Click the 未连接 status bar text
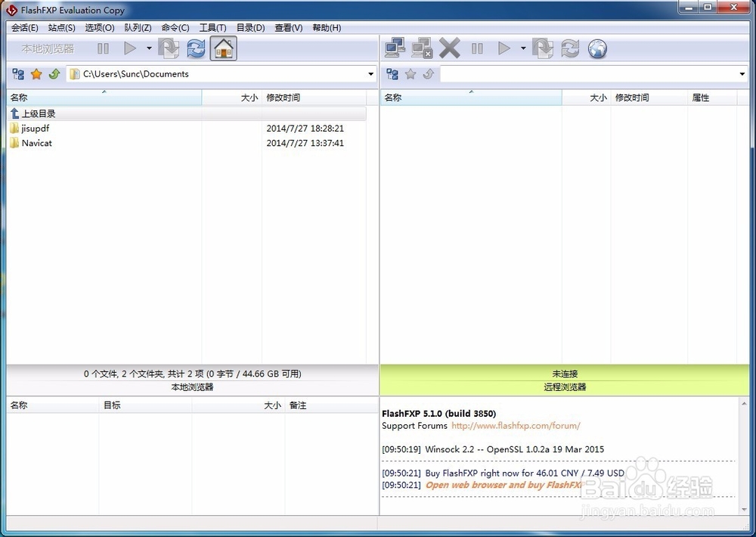This screenshot has width=756, height=537. coord(565,374)
